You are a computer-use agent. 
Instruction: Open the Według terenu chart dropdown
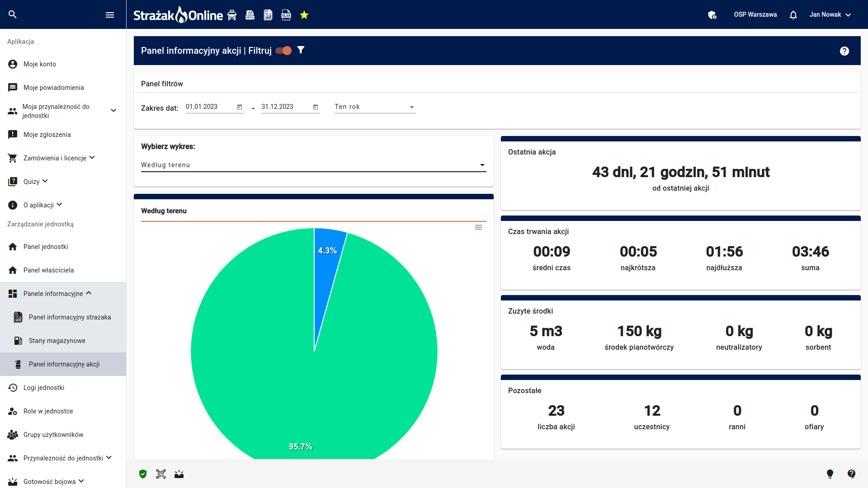(314, 165)
